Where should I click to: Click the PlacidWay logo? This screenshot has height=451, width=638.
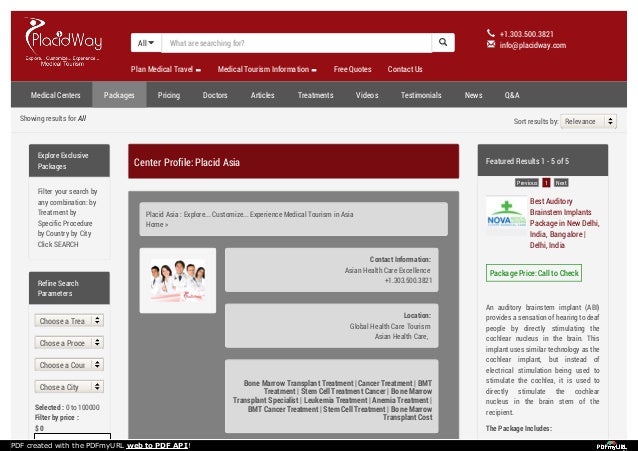(63, 42)
